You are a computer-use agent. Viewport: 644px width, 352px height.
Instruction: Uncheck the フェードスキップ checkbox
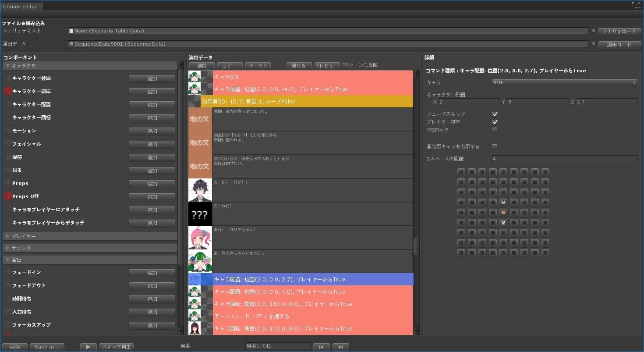[x=495, y=114]
